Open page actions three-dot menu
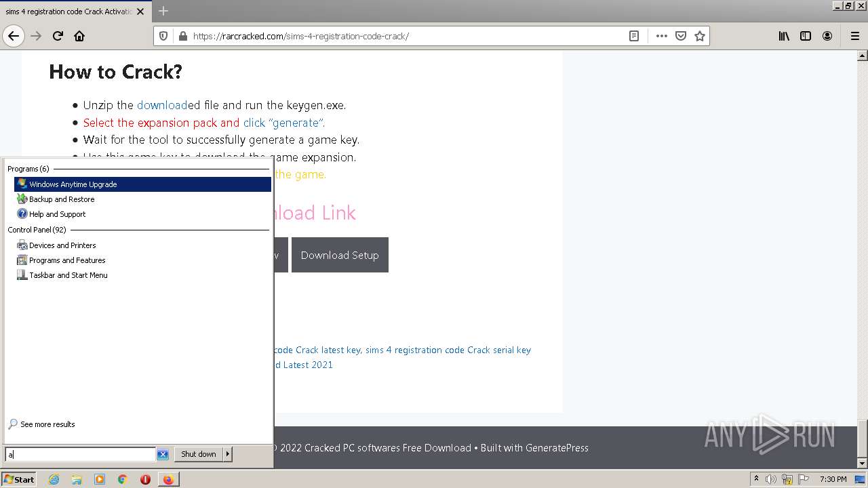The image size is (868, 488). pyautogui.click(x=662, y=36)
